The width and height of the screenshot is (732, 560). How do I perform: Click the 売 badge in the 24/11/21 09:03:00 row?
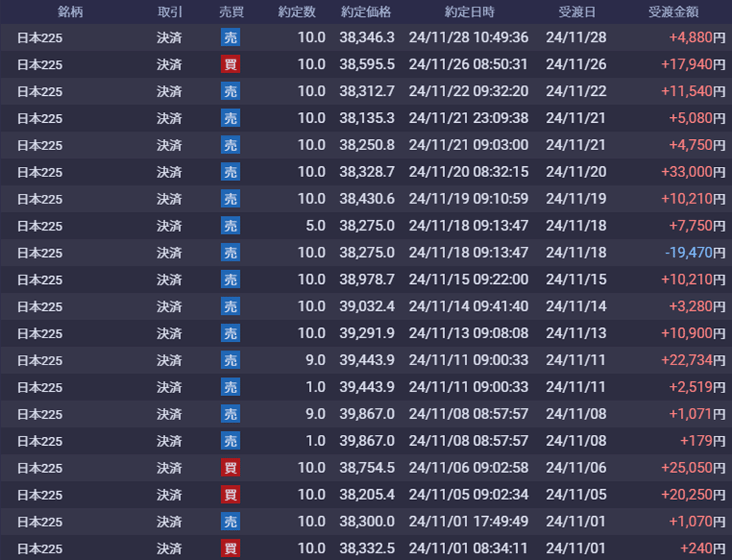point(231,145)
